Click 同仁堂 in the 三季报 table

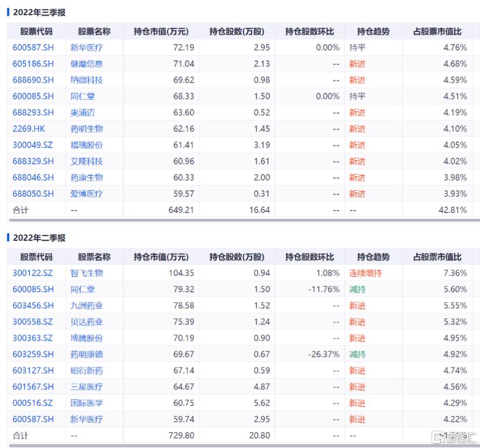[x=83, y=96]
